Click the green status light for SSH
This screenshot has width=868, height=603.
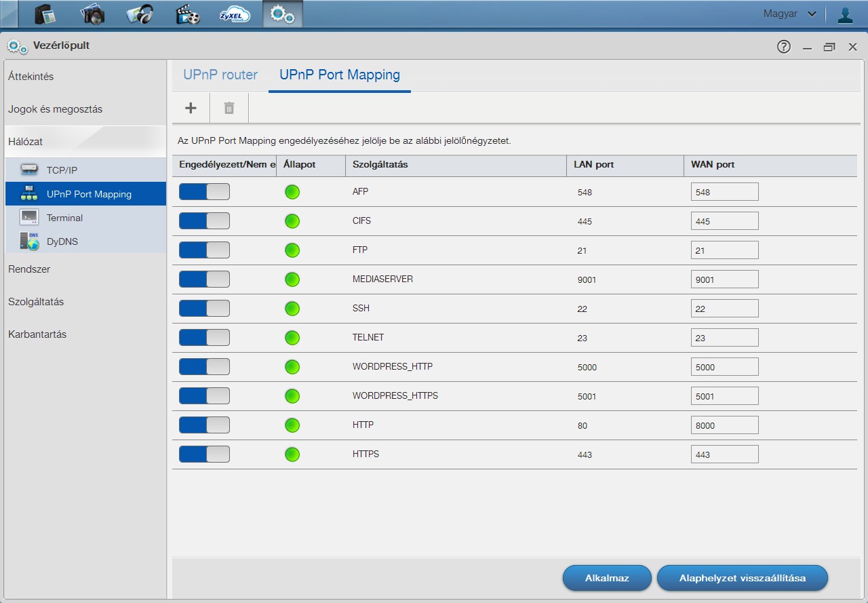tap(292, 309)
